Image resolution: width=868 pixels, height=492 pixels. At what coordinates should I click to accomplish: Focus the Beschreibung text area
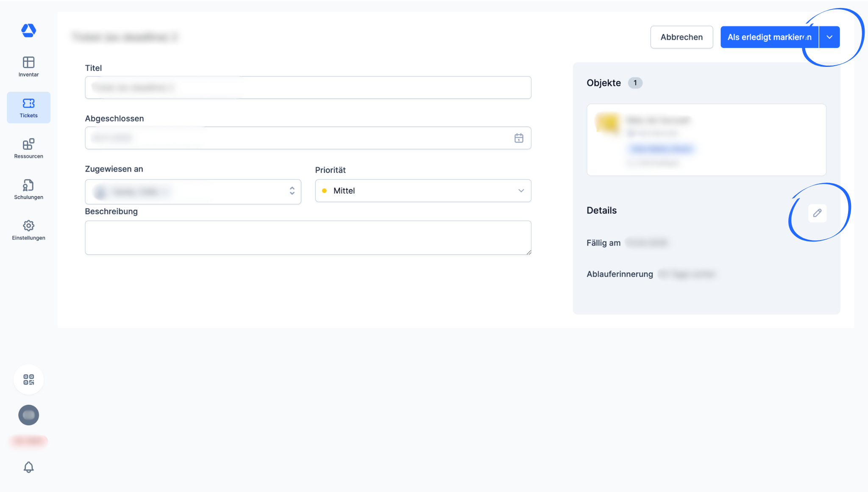[308, 238]
